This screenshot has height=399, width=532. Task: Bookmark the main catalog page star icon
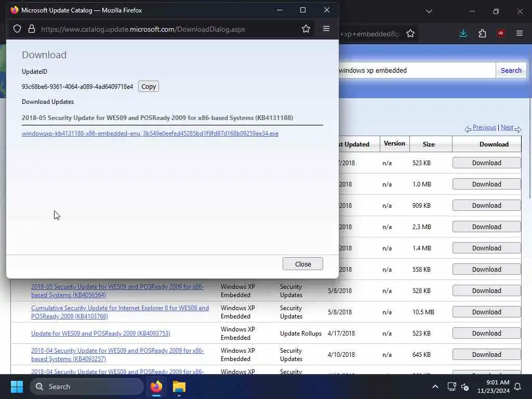point(410,33)
